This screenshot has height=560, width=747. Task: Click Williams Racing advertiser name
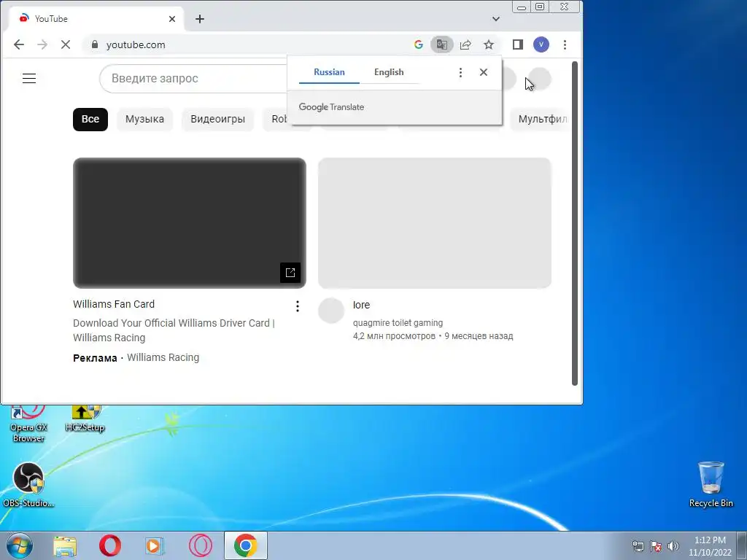point(163,357)
